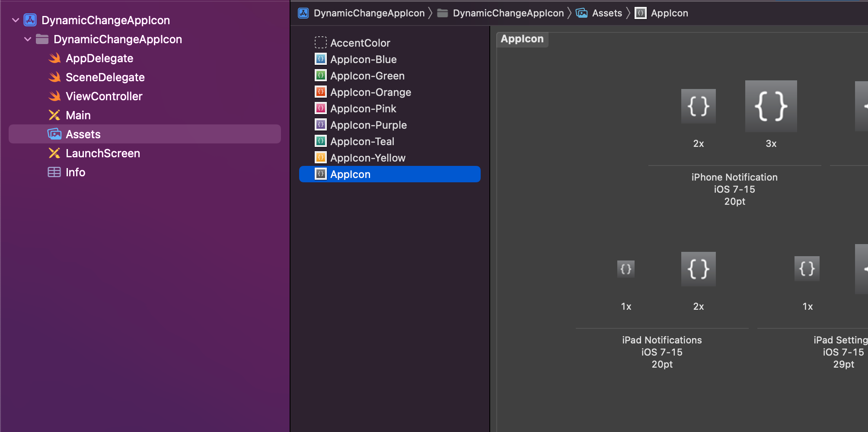Open the AppDelegate Swift file
Viewport: 868px width, 432px height.
[x=99, y=58]
